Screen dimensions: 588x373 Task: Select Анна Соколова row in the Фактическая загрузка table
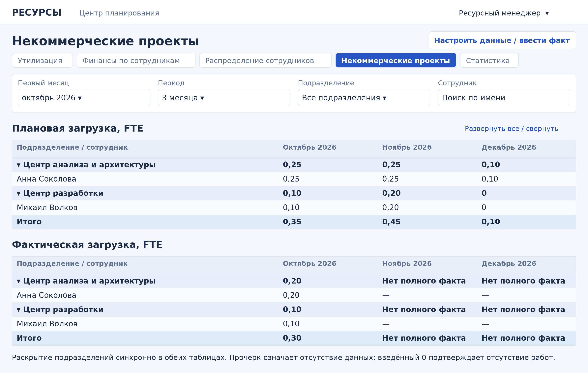294,295
